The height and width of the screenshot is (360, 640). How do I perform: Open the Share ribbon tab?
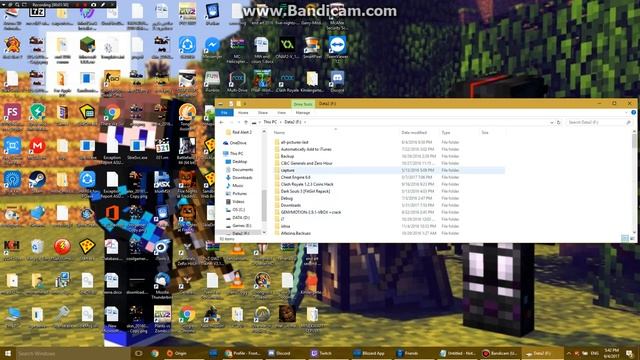[263, 113]
